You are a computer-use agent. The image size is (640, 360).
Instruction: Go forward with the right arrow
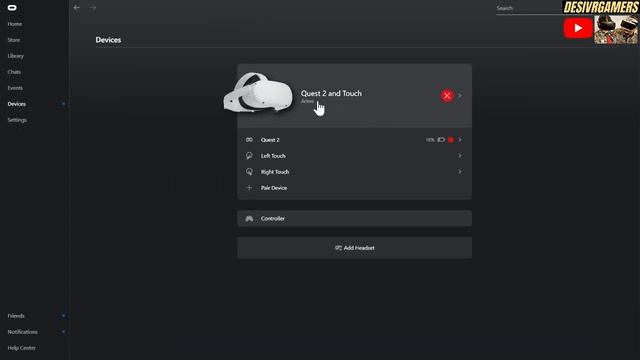click(93, 7)
